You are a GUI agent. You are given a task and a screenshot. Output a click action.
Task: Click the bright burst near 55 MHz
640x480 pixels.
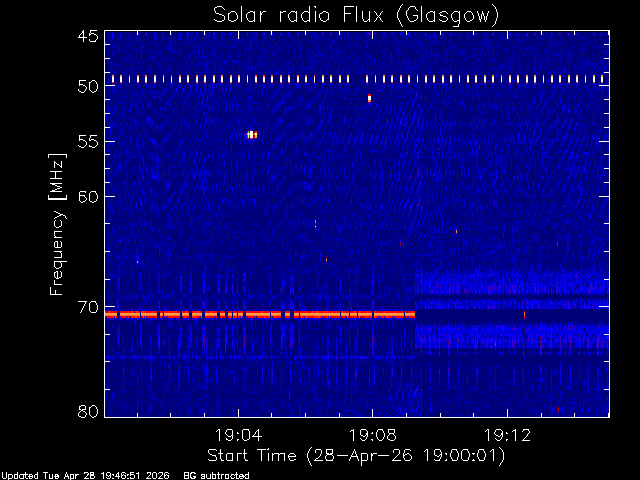point(252,135)
